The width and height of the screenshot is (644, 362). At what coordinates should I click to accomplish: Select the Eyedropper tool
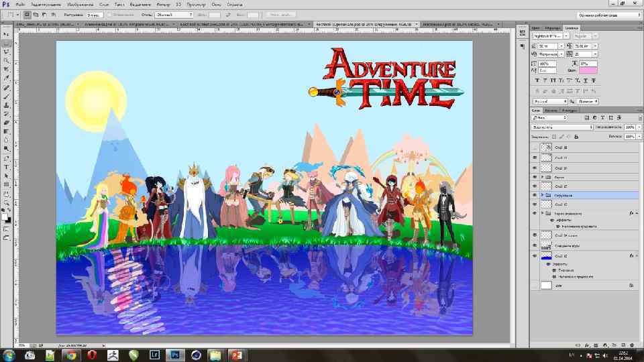point(6,78)
